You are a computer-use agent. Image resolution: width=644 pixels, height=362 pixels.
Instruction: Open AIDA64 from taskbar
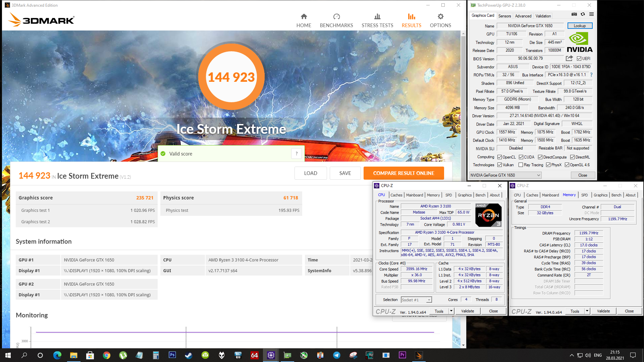coord(255,355)
